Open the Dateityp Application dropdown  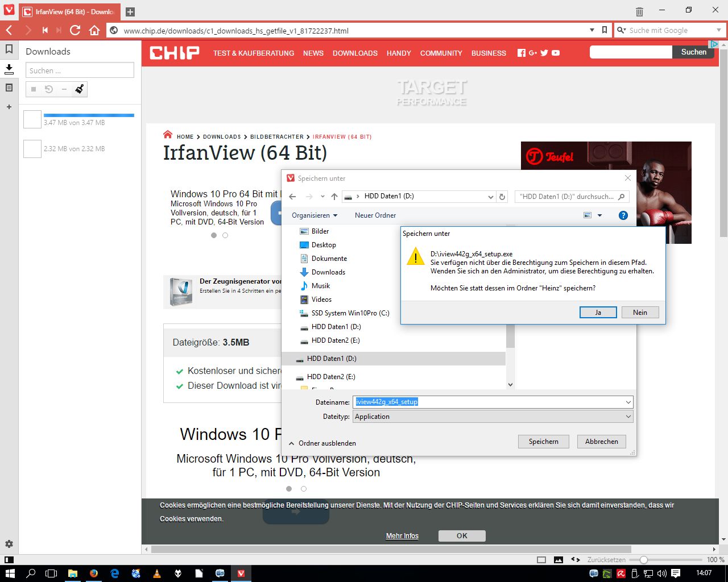click(493, 417)
